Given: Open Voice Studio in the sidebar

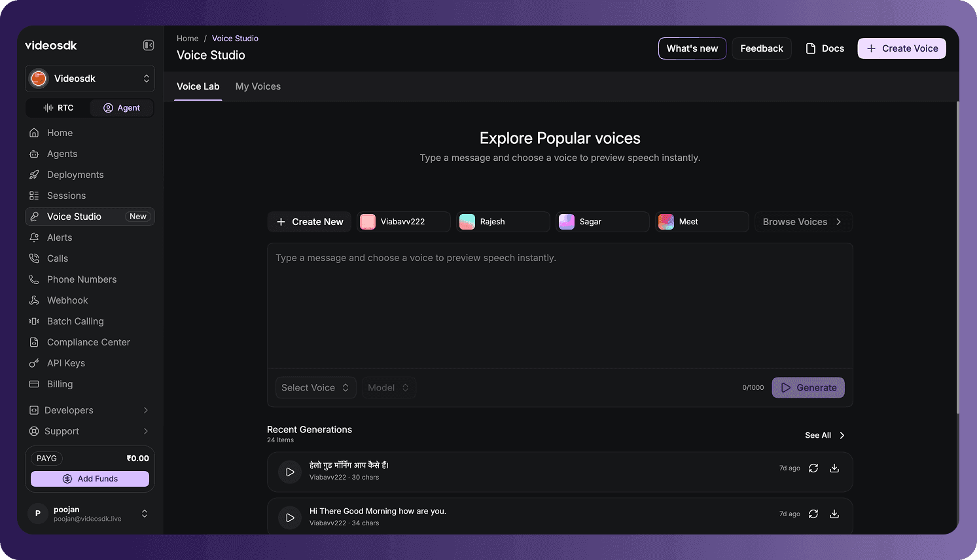Looking at the screenshot, I should (x=90, y=217).
